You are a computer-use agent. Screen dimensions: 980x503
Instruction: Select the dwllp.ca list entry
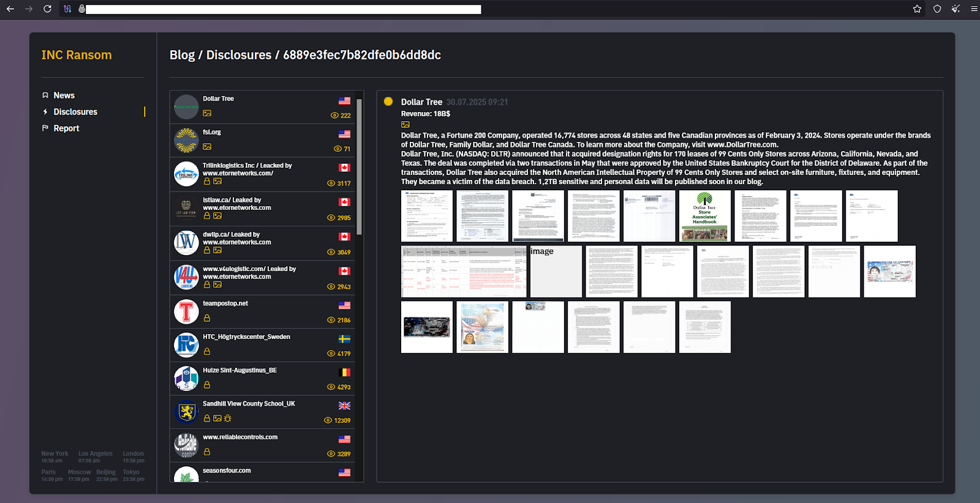click(262, 244)
